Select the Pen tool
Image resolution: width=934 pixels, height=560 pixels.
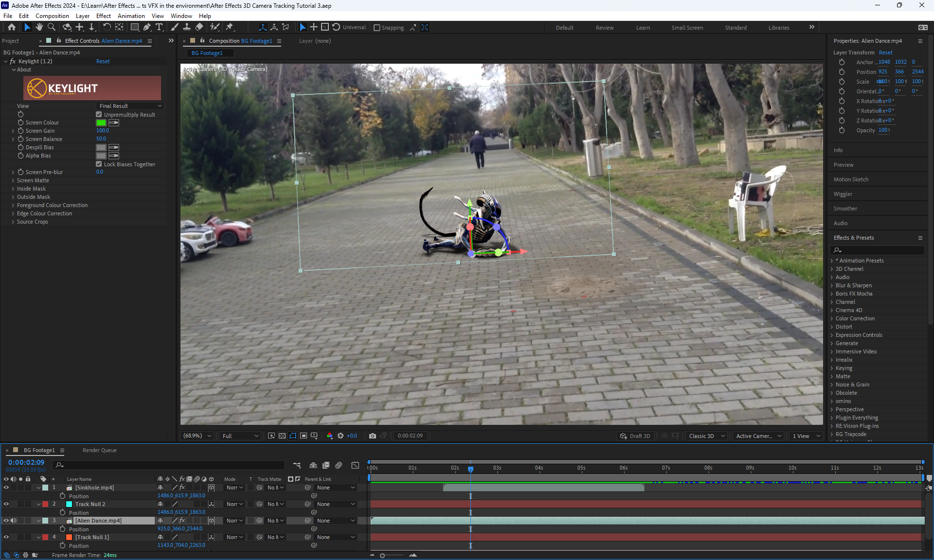[147, 27]
